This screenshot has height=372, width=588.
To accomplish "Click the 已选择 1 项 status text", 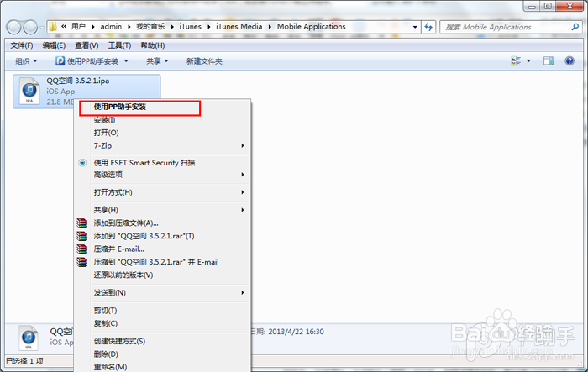I will 24,361.
